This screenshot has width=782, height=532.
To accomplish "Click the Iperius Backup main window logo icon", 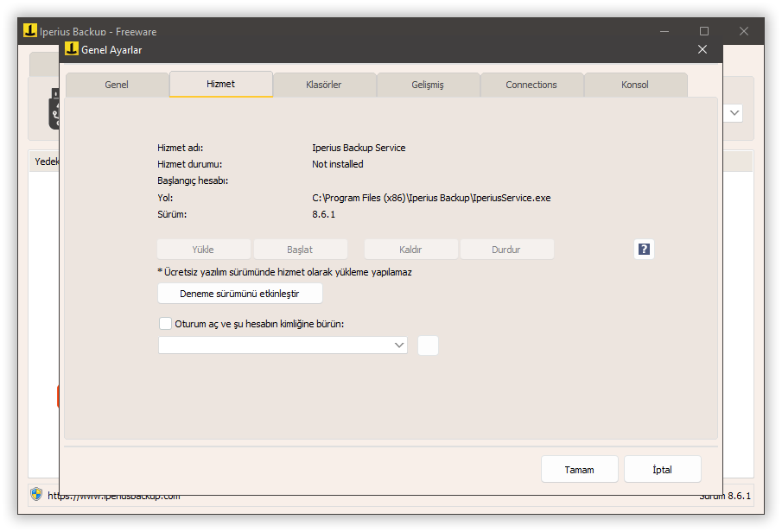I will [30, 30].
